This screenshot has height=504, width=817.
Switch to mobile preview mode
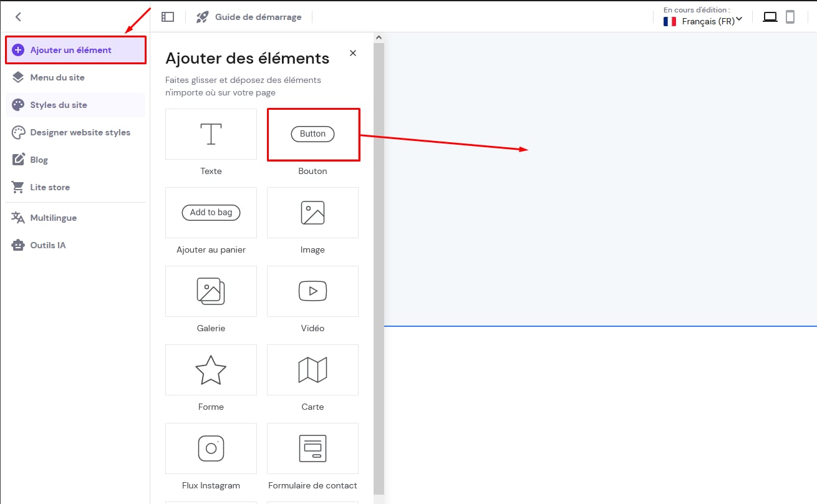pyautogui.click(x=790, y=17)
